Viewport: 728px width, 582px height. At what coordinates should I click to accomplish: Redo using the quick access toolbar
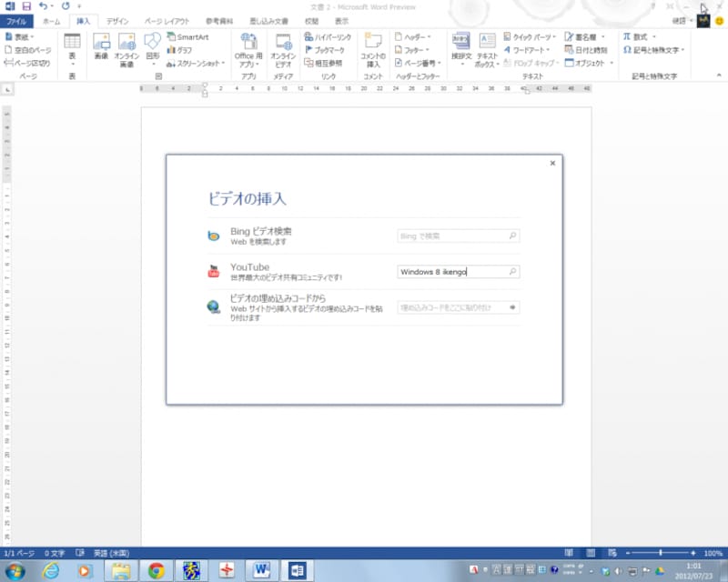66,6
